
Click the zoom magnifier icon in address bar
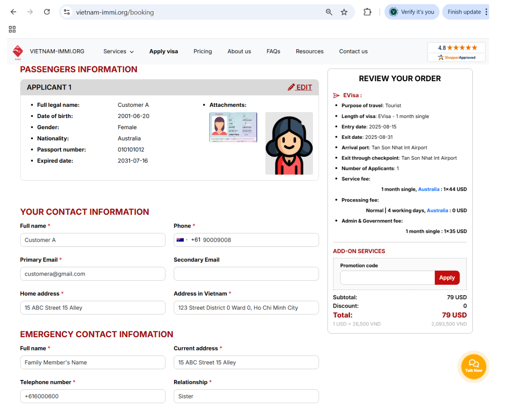329,12
